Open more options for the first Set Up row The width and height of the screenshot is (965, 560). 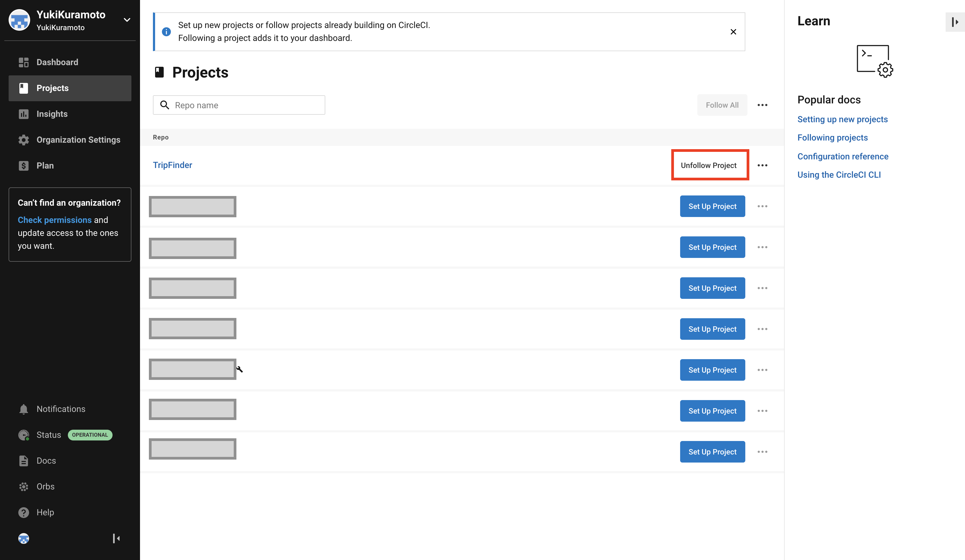coord(762,206)
